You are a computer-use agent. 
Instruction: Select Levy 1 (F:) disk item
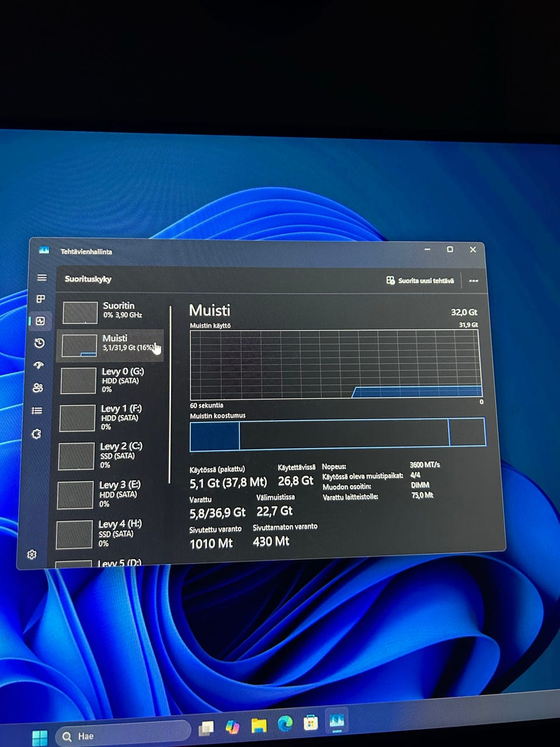(x=109, y=417)
